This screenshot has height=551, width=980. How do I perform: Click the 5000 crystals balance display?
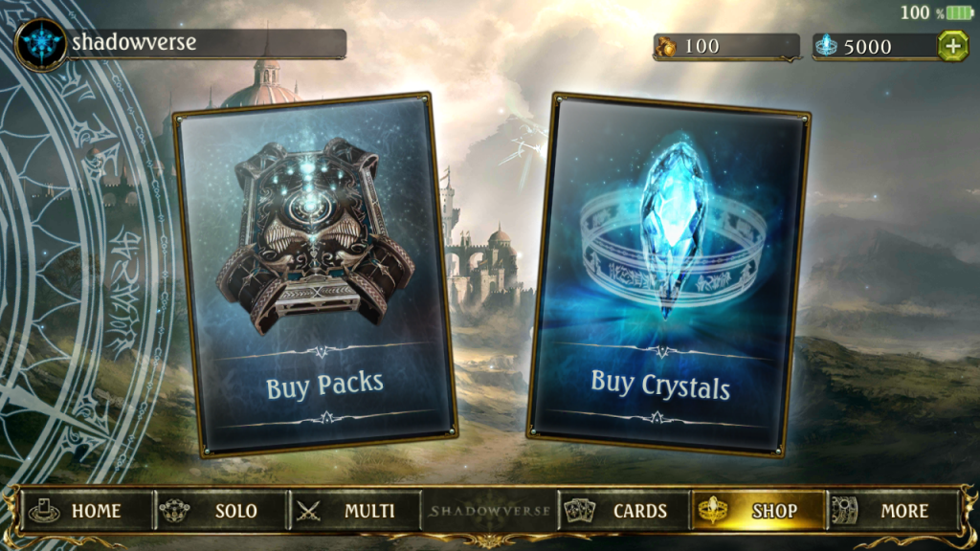coord(875,46)
